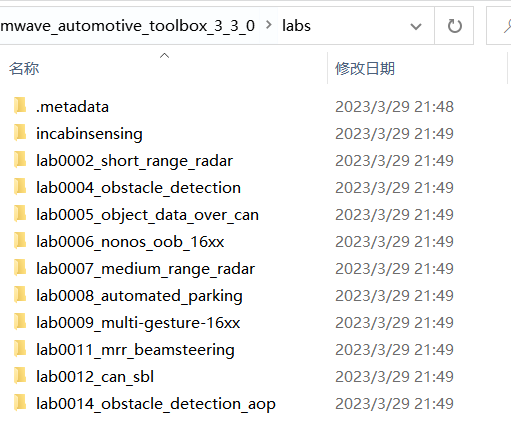511x433 pixels.
Task: Select the lab0011_mrr_beamsteering folder name
Action: point(135,350)
